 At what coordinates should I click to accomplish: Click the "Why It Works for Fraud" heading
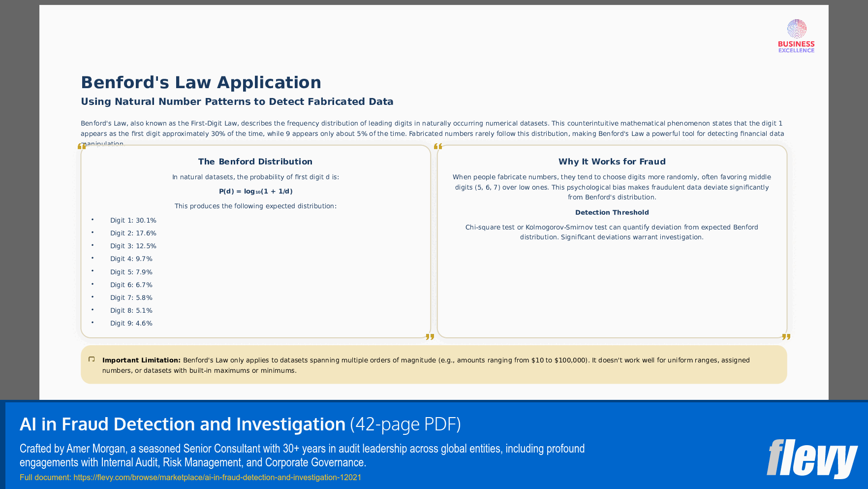(612, 162)
